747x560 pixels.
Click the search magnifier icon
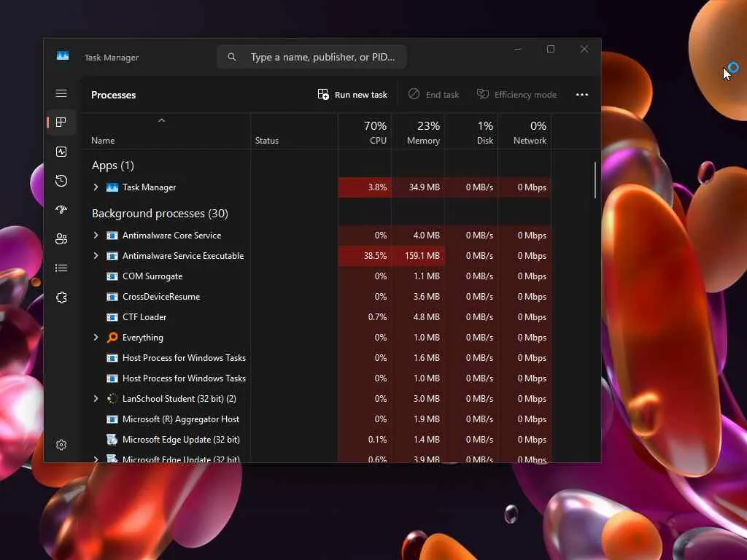tap(232, 57)
